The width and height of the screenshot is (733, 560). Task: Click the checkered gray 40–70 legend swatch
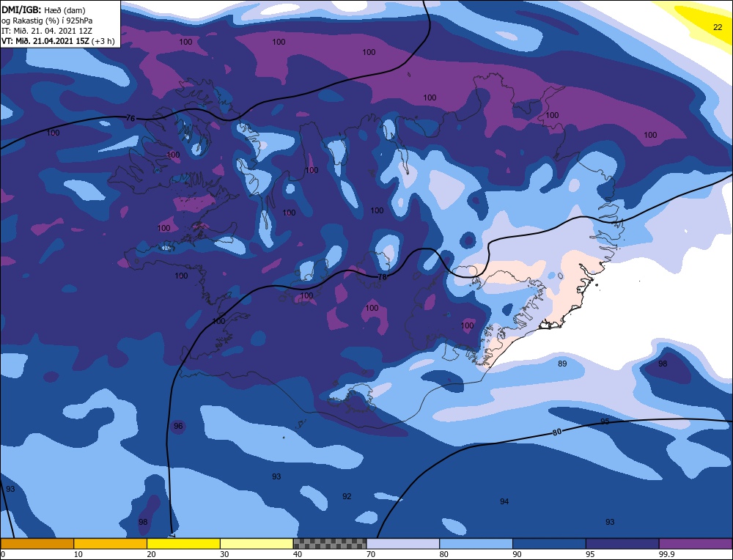coord(330,543)
